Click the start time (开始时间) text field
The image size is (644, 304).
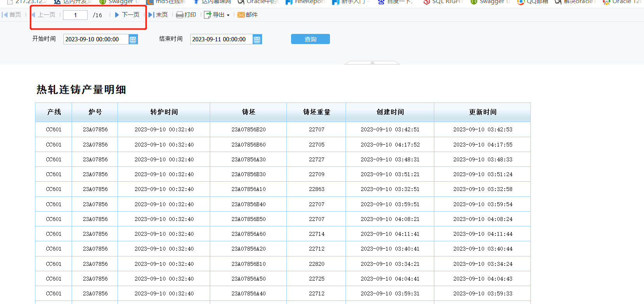(96, 39)
